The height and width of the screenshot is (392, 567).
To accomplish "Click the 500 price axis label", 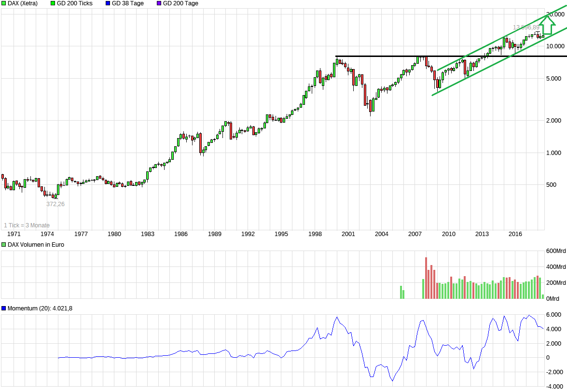I will tap(551, 185).
